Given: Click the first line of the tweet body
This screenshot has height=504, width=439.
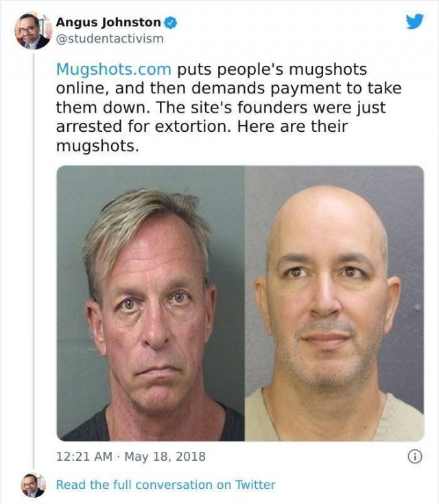Looking at the screenshot, I should (x=211, y=69).
